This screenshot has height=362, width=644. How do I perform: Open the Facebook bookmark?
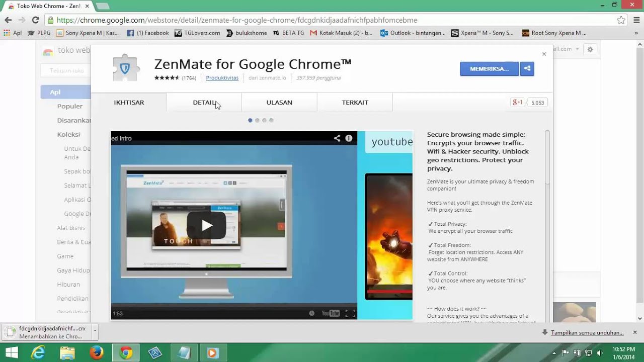click(x=148, y=33)
